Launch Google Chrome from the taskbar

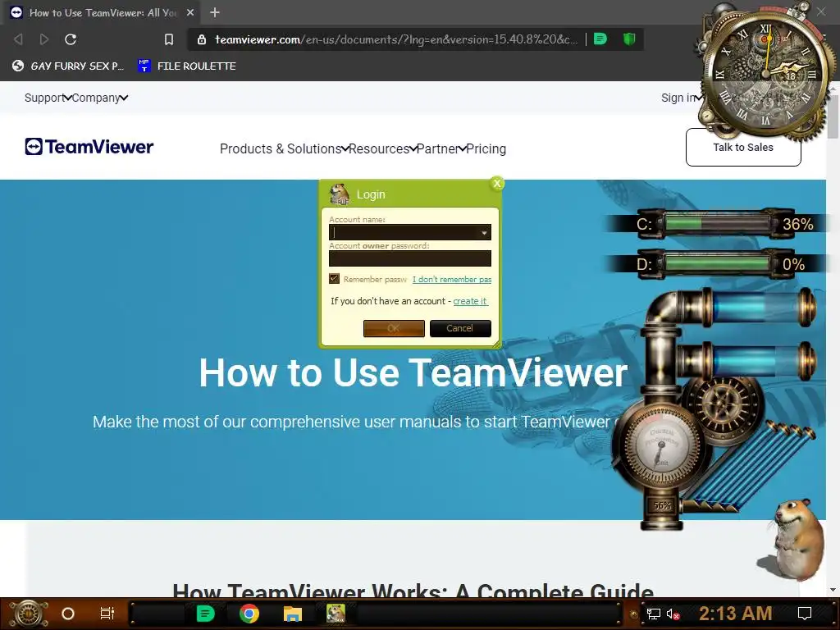[249, 614]
